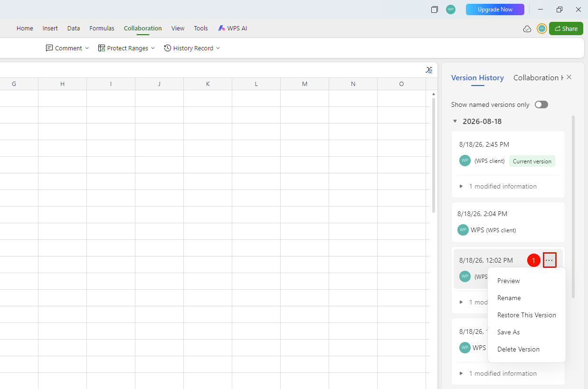Click the cloud sync status icon
This screenshot has width=588, height=389.
pos(527,29)
